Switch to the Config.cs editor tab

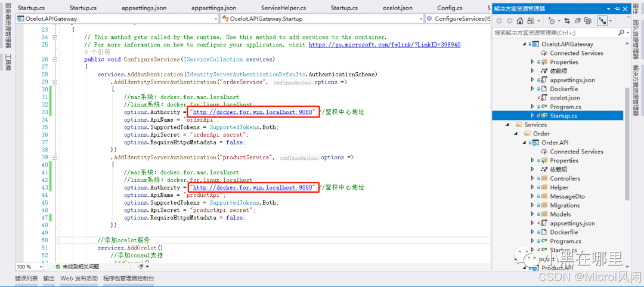tap(450, 8)
